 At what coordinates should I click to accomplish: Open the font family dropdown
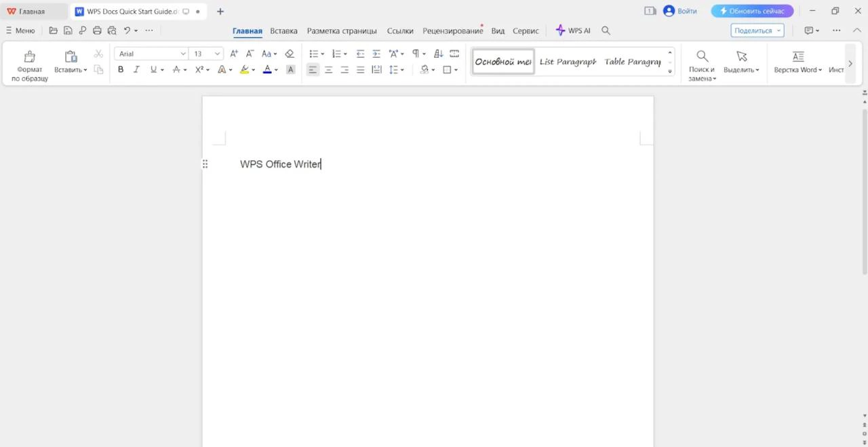(x=182, y=54)
